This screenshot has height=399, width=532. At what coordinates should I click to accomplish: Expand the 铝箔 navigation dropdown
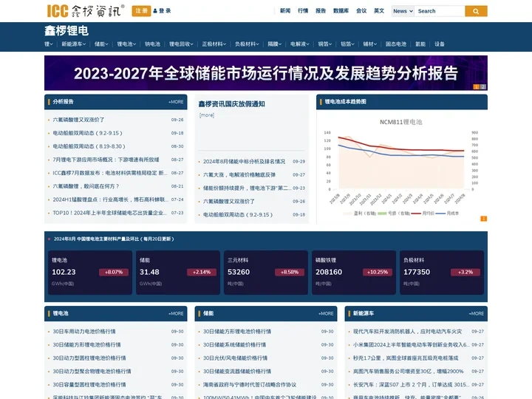(348, 44)
